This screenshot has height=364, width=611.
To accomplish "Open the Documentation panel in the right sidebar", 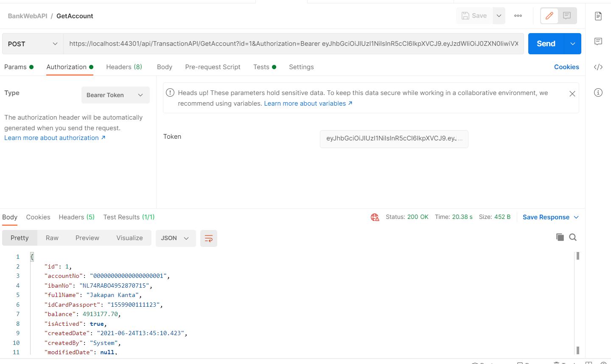I will point(598,16).
